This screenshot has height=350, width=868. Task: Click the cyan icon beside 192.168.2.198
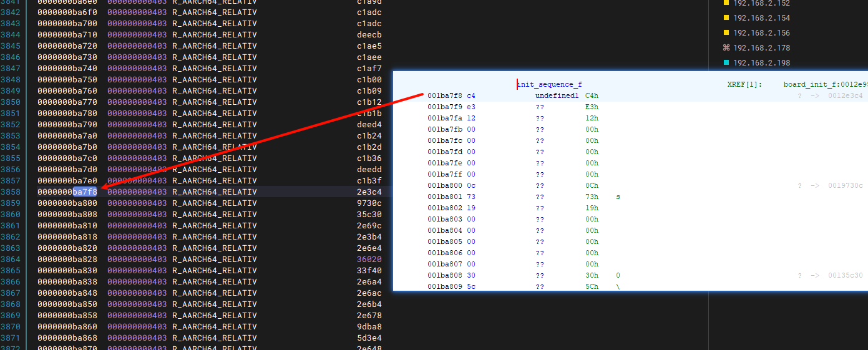(726, 63)
